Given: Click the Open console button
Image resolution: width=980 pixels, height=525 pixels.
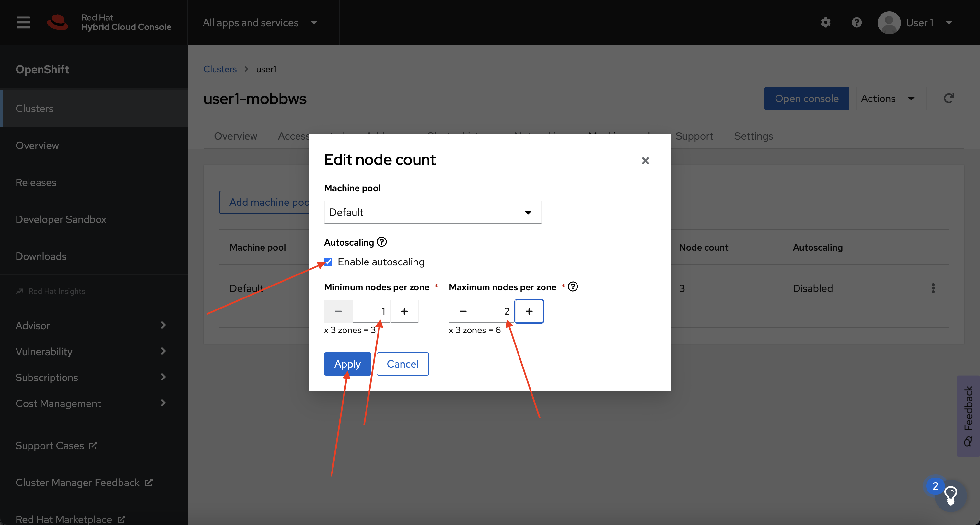Looking at the screenshot, I should pos(807,99).
